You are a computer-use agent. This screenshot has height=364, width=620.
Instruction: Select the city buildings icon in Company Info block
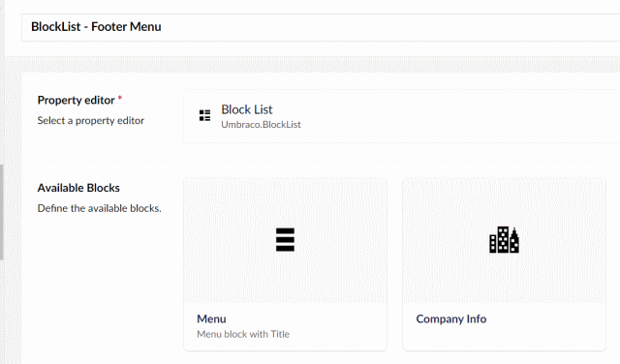tap(504, 239)
